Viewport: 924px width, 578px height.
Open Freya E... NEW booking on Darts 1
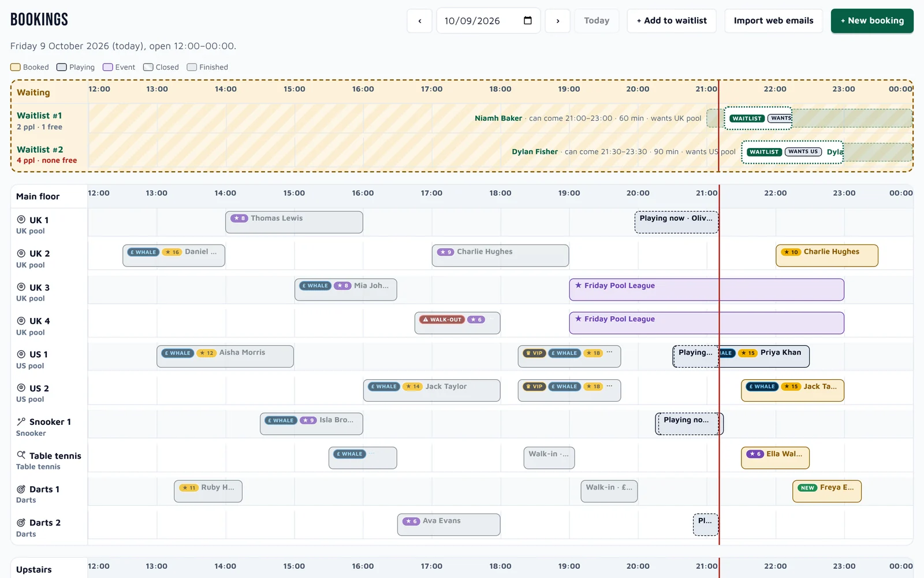pyautogui.click(x=827, y=491)
